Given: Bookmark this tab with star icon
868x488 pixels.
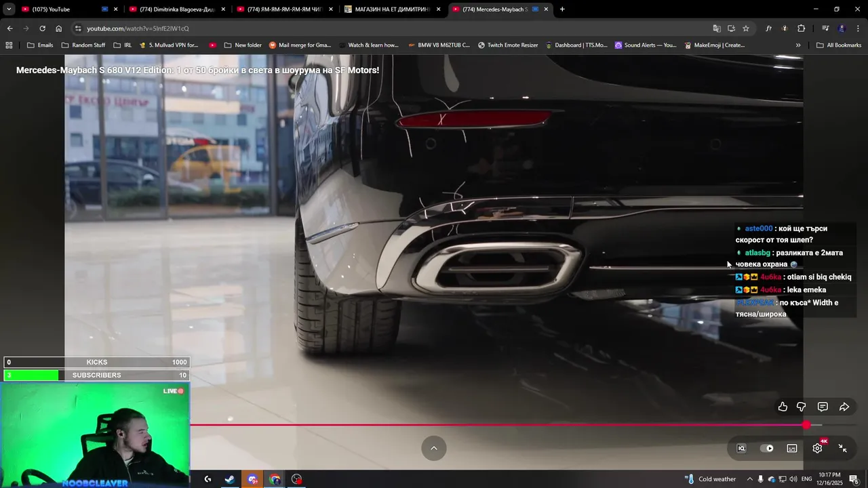Looking at the screenshot, I should pyautogui.click(x=746, y=28).
